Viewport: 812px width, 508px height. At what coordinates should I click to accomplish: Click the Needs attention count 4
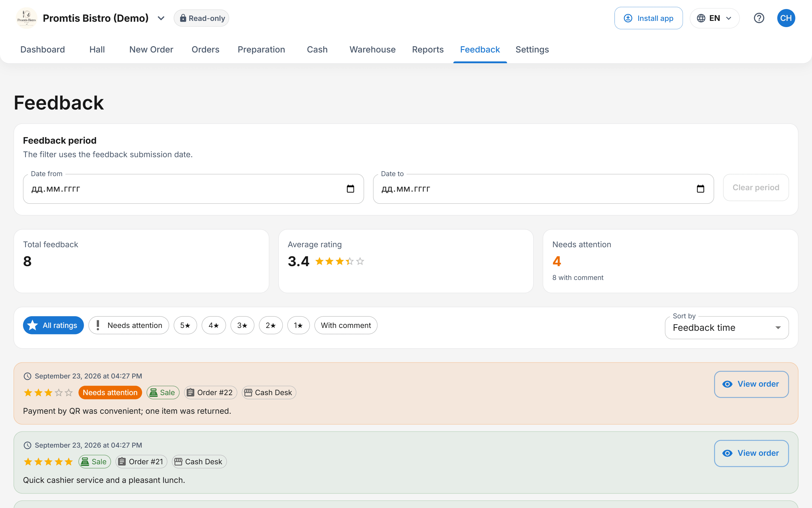(x=557, y=261)
